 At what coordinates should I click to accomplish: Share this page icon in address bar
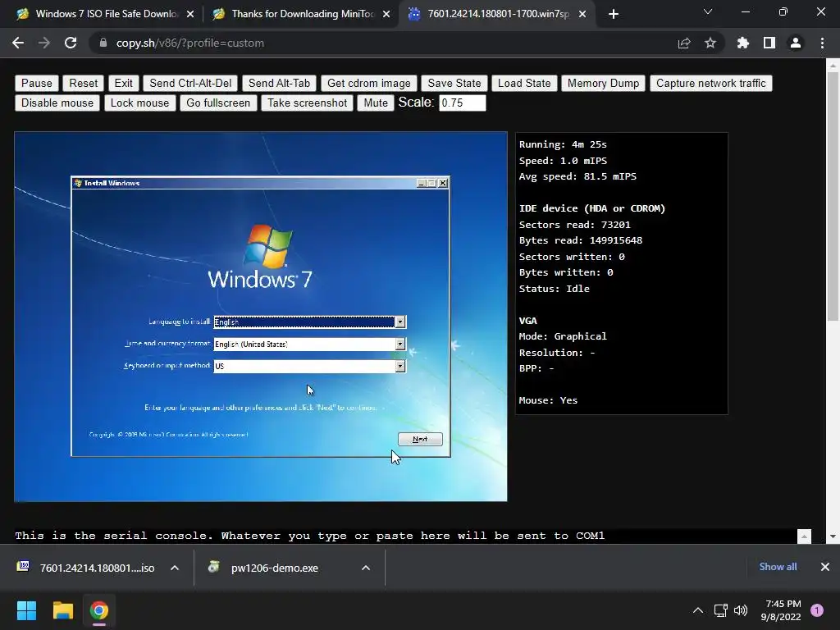[683, 43]
